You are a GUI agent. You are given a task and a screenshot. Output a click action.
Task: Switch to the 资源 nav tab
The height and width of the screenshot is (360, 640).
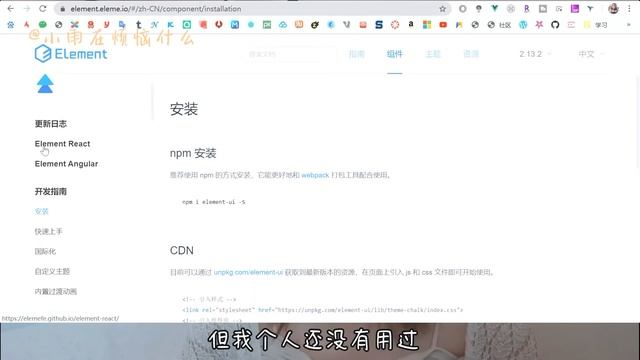(471, 54)
